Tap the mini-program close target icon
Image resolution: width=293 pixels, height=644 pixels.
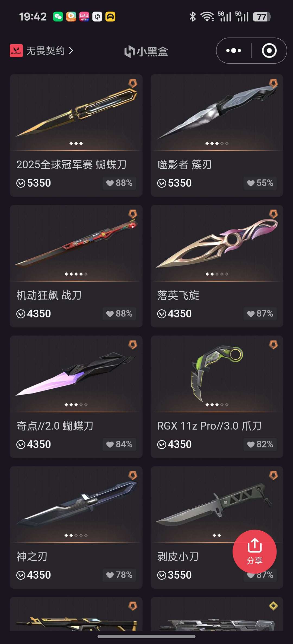269,51
